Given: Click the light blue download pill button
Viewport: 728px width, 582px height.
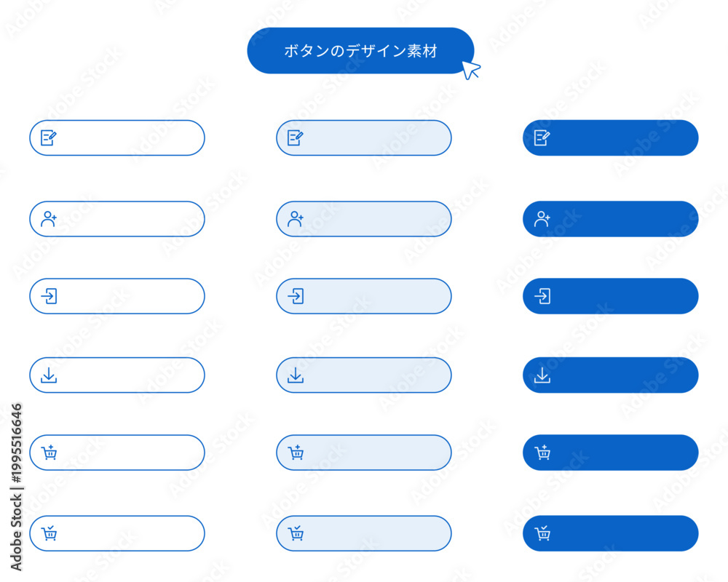Looking at the screenshot, I should 363,375.
